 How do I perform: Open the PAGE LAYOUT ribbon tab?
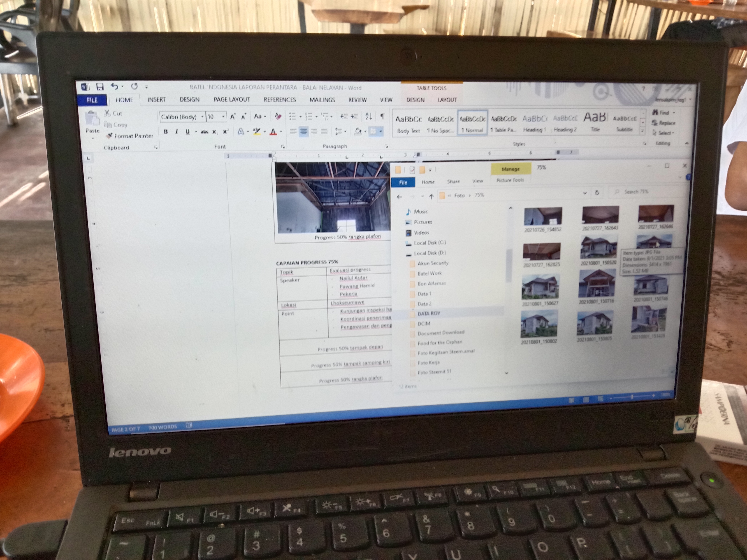click(x=232, y=100)
